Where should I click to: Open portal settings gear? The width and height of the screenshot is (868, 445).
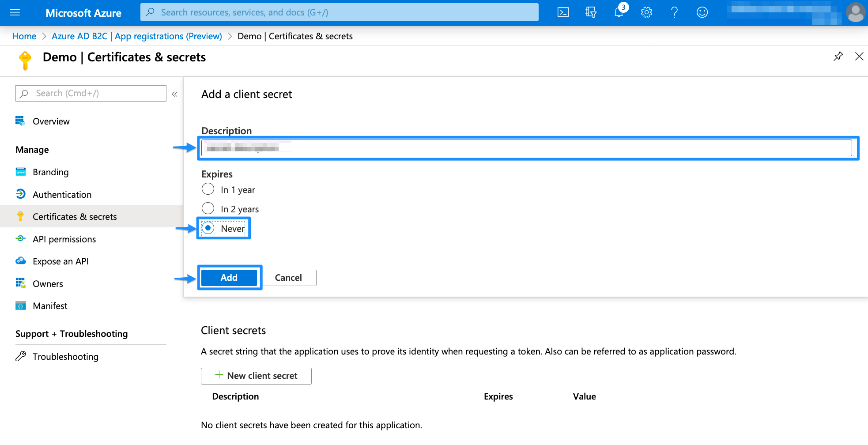pos(646,12)
